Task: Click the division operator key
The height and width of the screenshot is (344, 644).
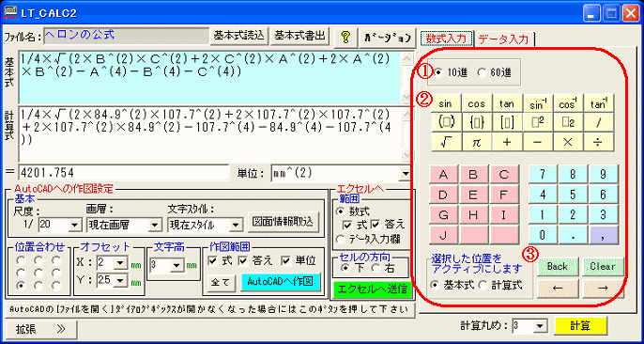Action: pyautogui.click(x=598, y=142)
